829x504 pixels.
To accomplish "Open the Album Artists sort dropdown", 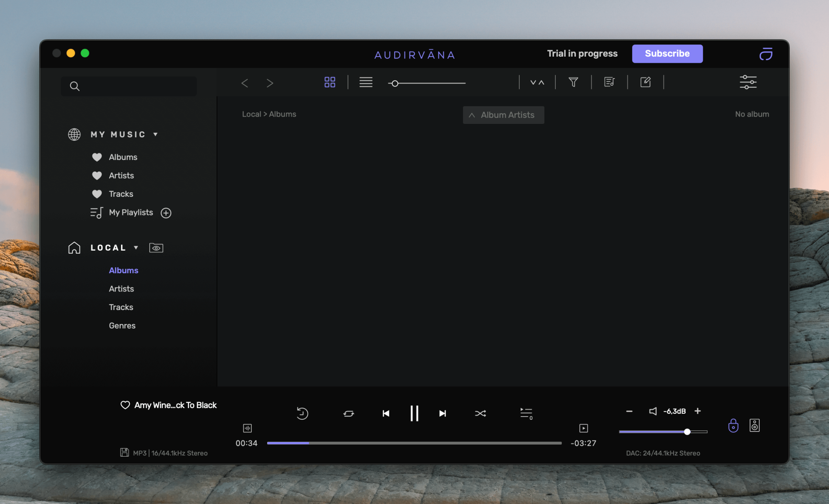I will 503,115.
